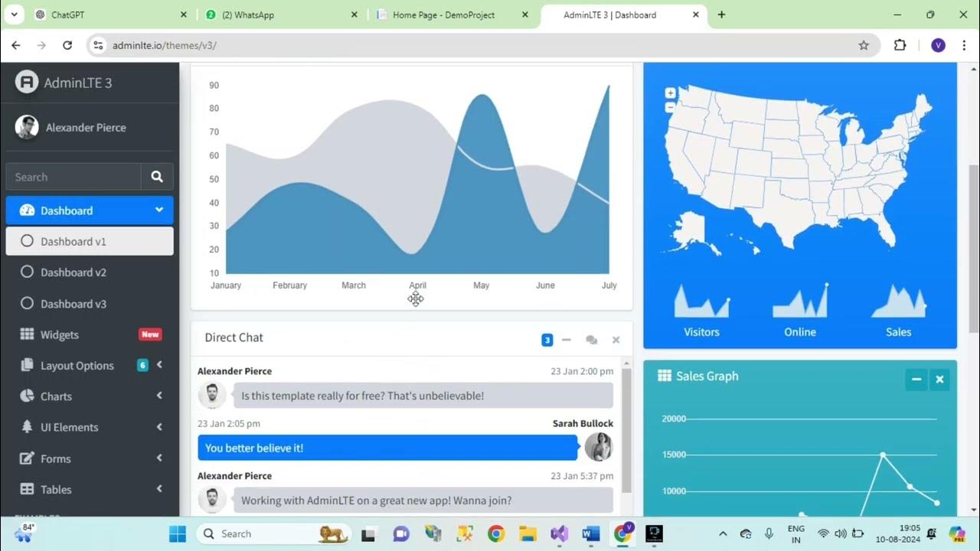This screenshot has height=551, width=980.
Task: Click the Sales sparkline chart
Action: pyautogui.click(x=899, y=301)
